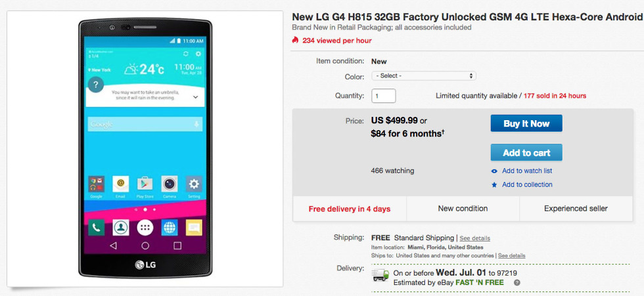Click the flame icon next to 234 viewed per hour

(295, 40)
